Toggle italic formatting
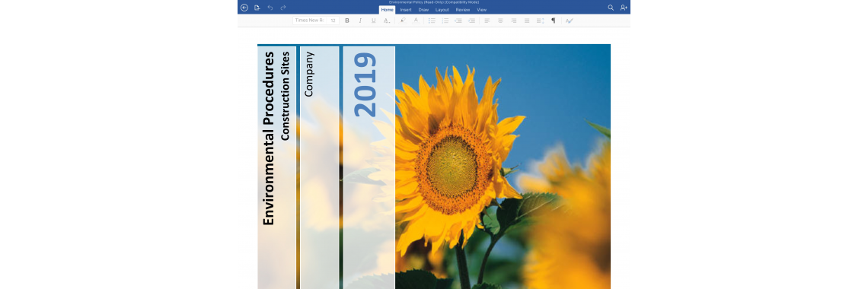This screenshot has height=289, width=868. 360,21
